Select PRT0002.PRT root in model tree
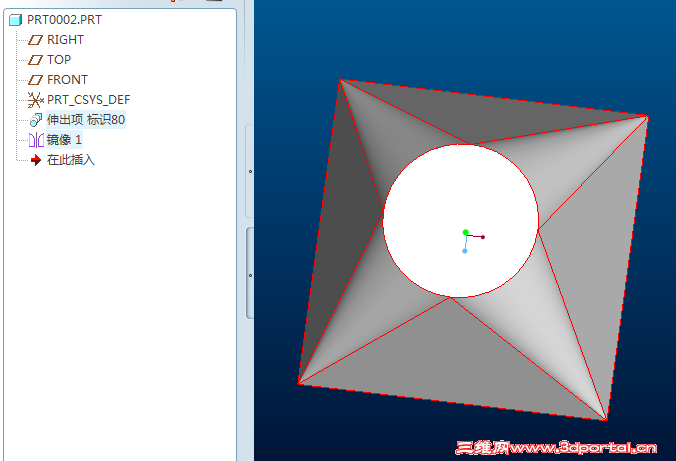The image size is (676, 461). pos(64,20)
